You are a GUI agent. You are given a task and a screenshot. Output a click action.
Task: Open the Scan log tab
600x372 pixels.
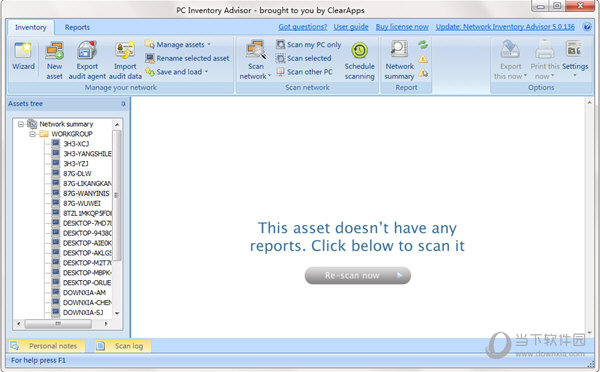click(123, 346)
